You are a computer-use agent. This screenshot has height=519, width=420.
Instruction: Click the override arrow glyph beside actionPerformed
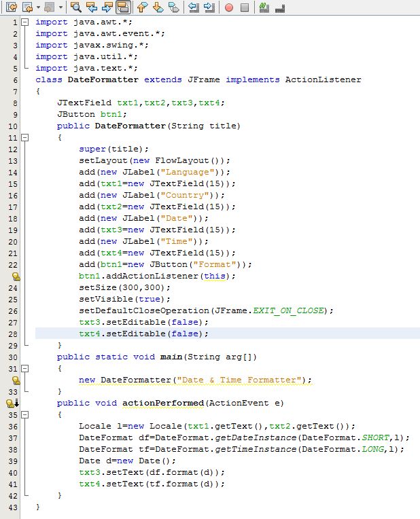pyautogui.click(x=16, y=403)
